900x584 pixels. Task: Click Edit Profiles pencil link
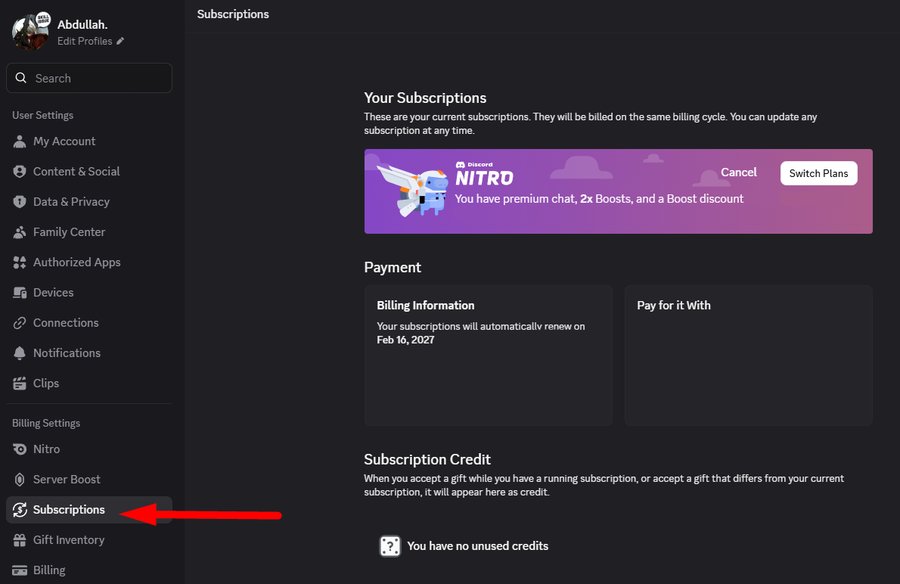click(x=90, y=41)
